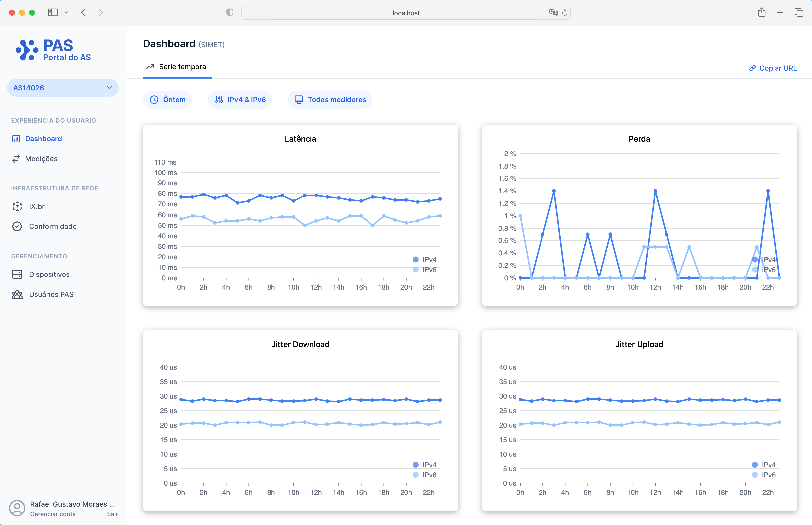Open the Ôntem time period filter
Image resolution: width=812 pixels, height=525 pixels.
click(167, 100)
